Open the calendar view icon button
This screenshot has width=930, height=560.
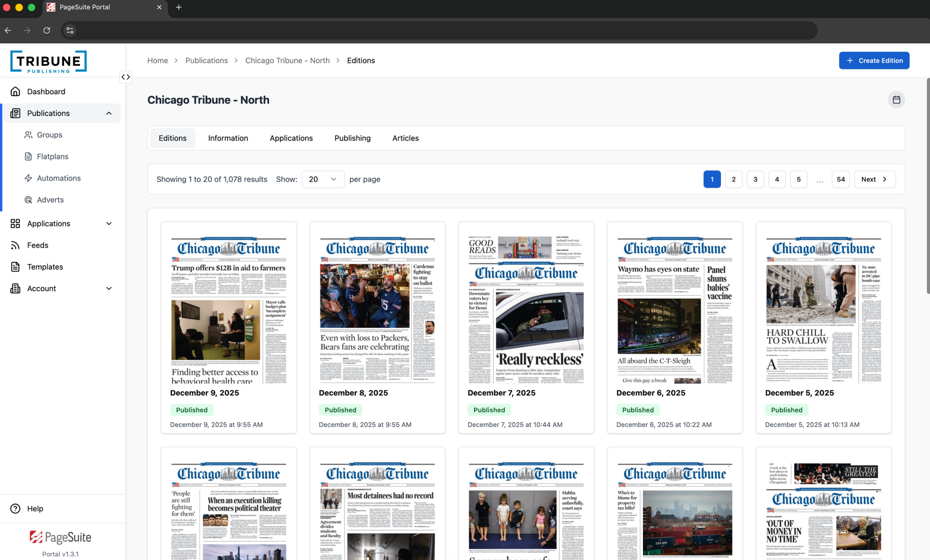point(897,100)
